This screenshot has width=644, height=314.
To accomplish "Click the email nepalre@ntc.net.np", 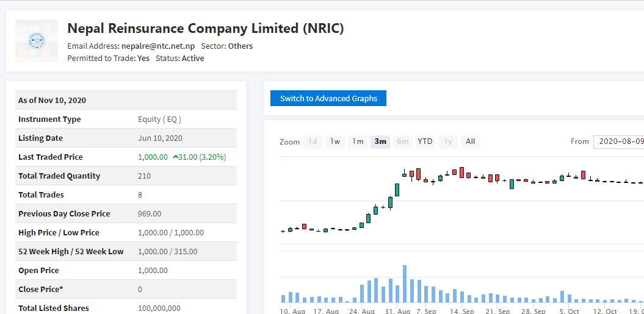I will tap(158, 46).
